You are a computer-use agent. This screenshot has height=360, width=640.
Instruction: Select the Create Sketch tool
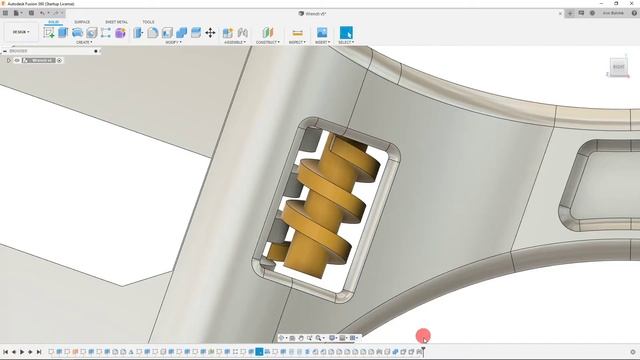click(49, 33)
